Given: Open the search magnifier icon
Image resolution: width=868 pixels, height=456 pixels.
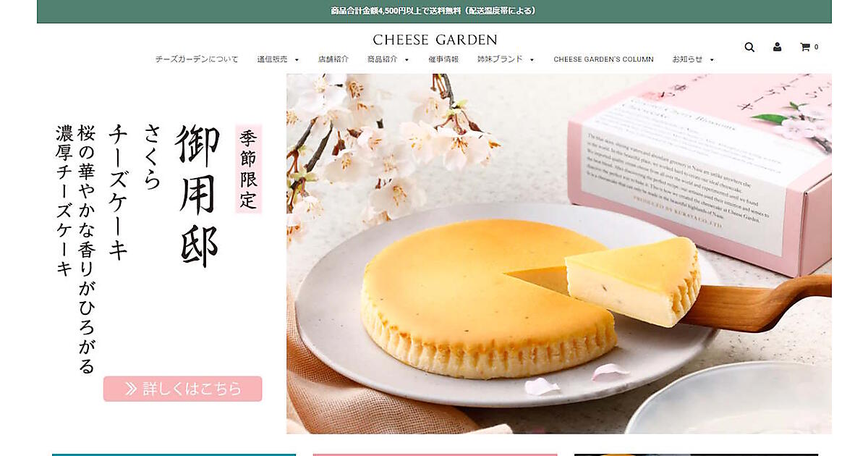Looking at the screenshot, I should (749, 47).
